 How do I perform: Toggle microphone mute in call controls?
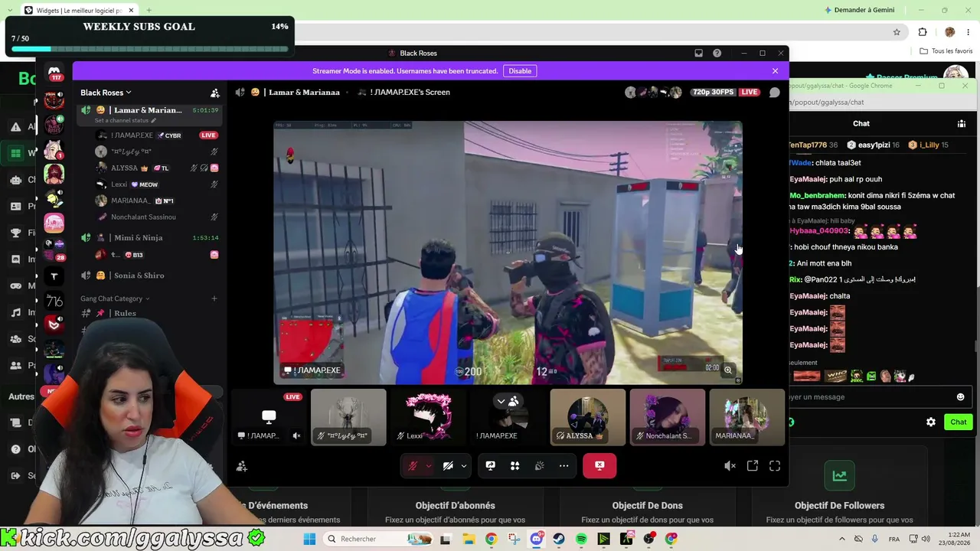[413, 465]
